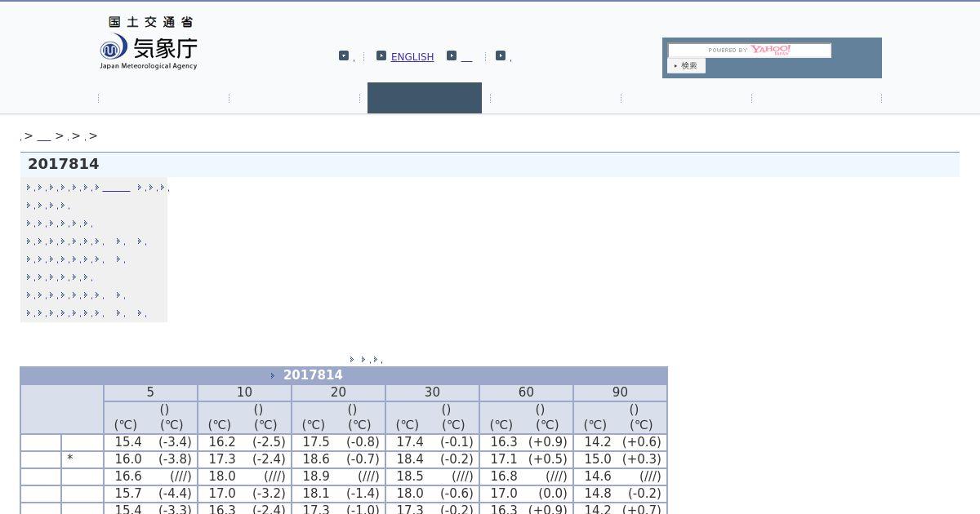Viewport: 980px width, 514px height.
Task: Select the table cell (-3.2)
Action: (269, 494)
